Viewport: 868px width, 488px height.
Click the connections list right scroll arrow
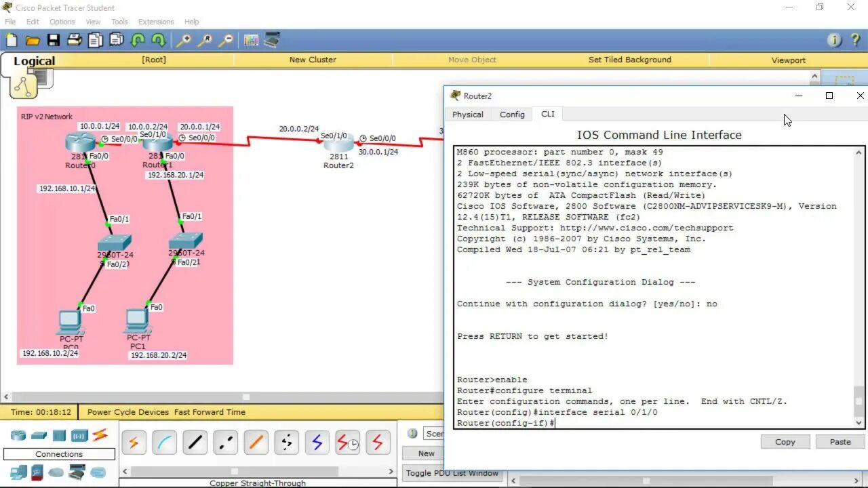click(391, 471)
